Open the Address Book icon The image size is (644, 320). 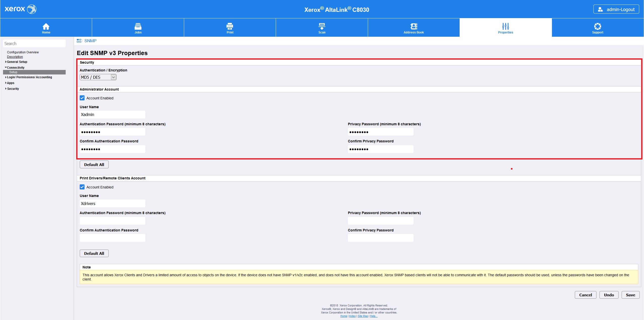point(414,26)
